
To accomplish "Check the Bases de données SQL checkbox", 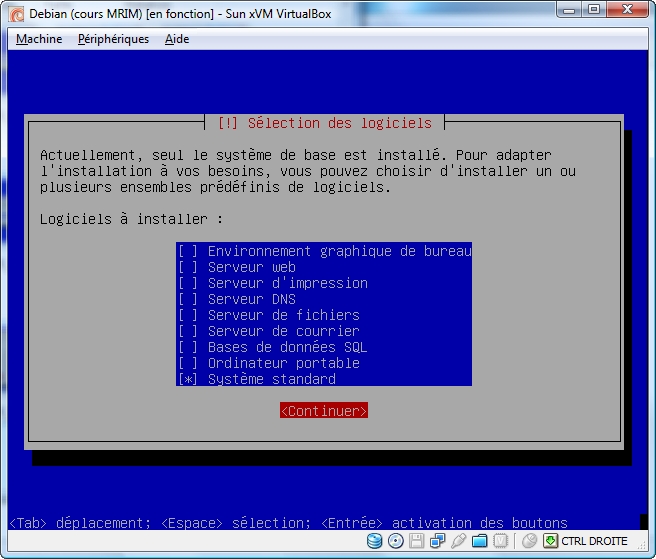I will pyautogui.click(x=187, y=347).
